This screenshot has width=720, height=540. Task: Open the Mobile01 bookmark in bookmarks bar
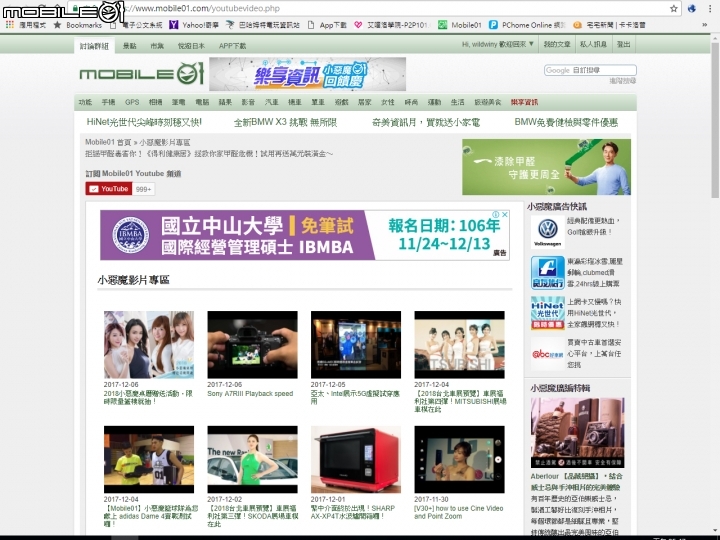click(x=460, y=25)
